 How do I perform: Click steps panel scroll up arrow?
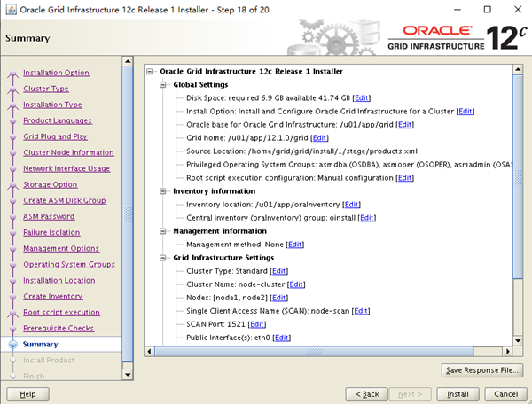coord(128,61)
